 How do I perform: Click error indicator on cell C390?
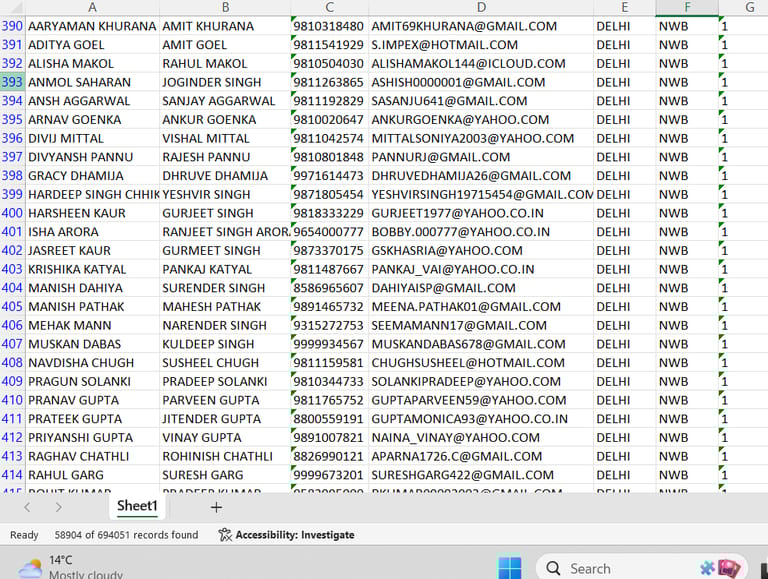(x=294, y=19)
